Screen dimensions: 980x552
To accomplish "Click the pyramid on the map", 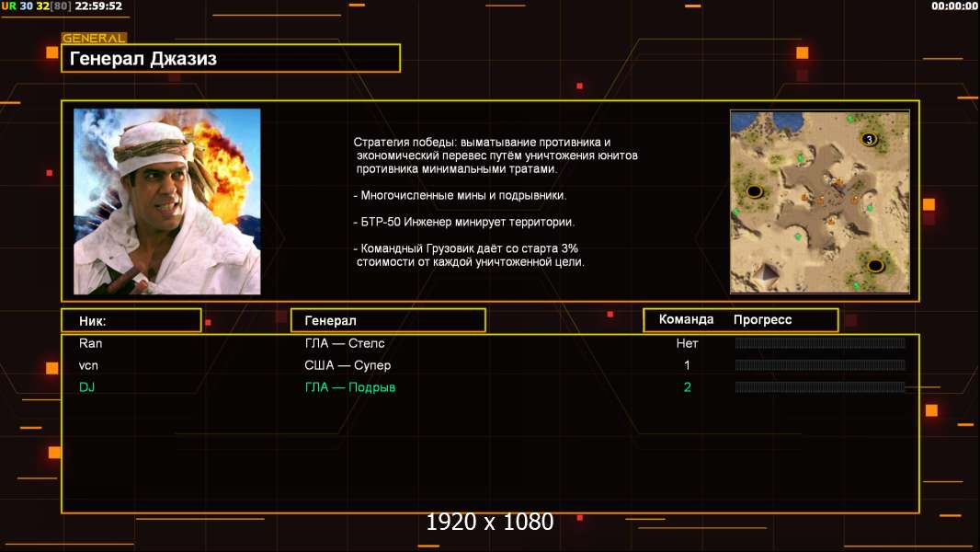I will 764,274.
